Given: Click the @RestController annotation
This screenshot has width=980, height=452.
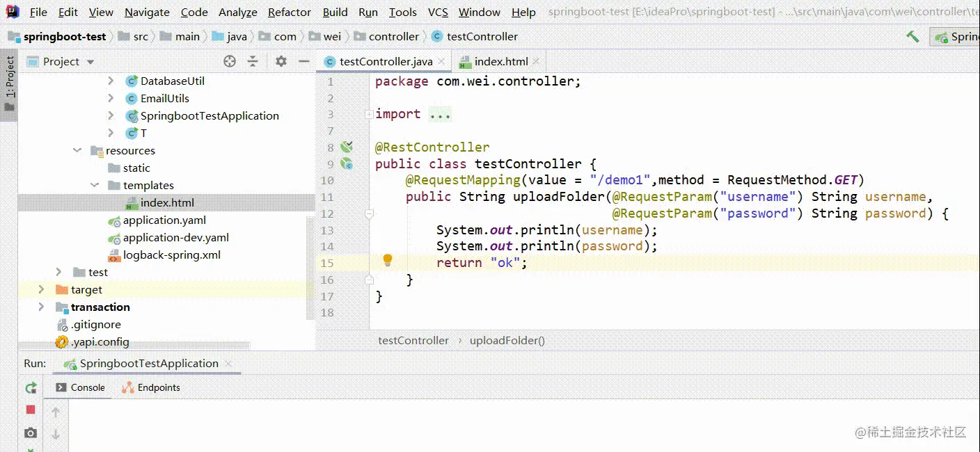Looking at the screenshot, I should pyautogui.click(x=432, y=147).
